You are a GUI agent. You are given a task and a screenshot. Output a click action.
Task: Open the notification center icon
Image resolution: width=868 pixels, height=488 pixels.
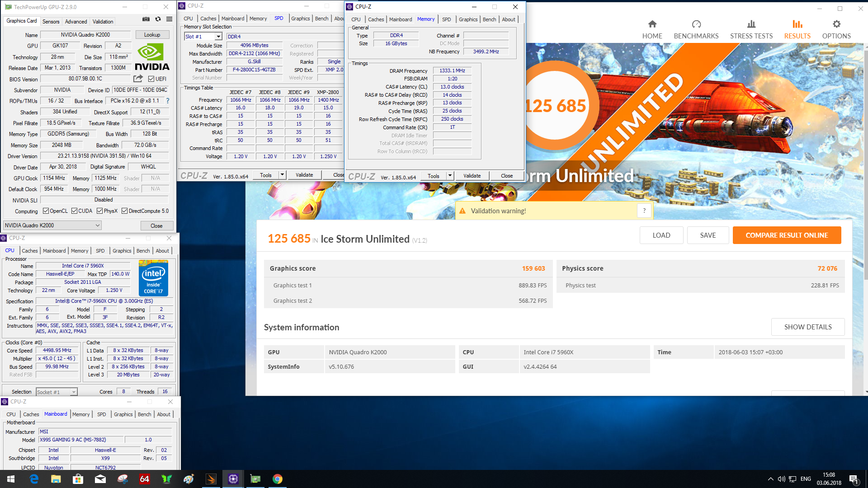854,479
